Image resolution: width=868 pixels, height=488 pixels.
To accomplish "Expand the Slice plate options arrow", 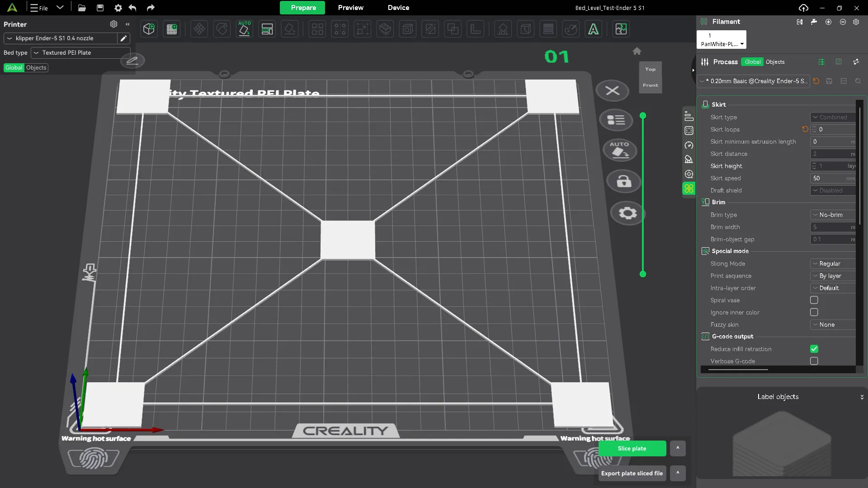I will [678, 449].
